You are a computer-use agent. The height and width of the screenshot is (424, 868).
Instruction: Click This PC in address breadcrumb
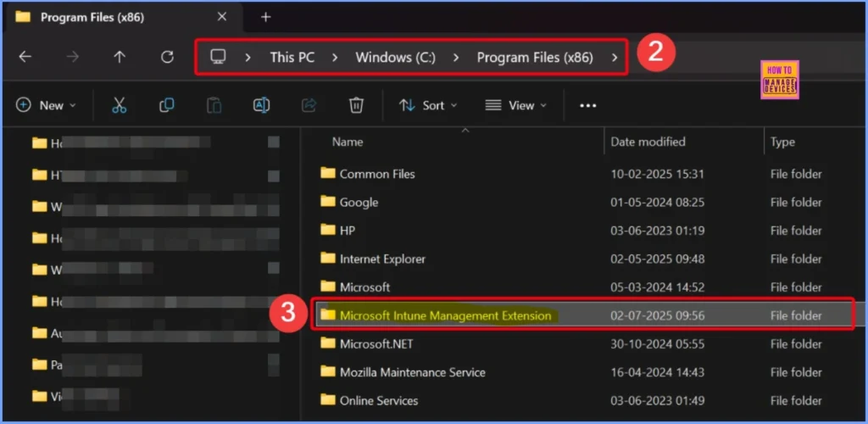coord(292,58)
